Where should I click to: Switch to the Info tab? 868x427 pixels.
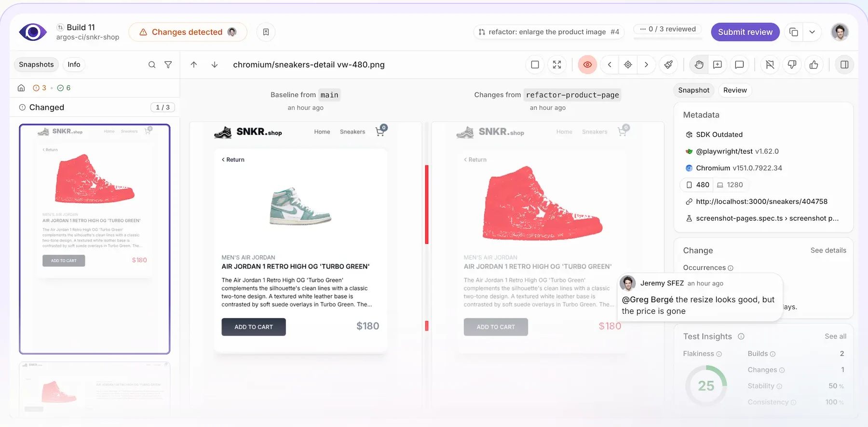tap(74, 65)
